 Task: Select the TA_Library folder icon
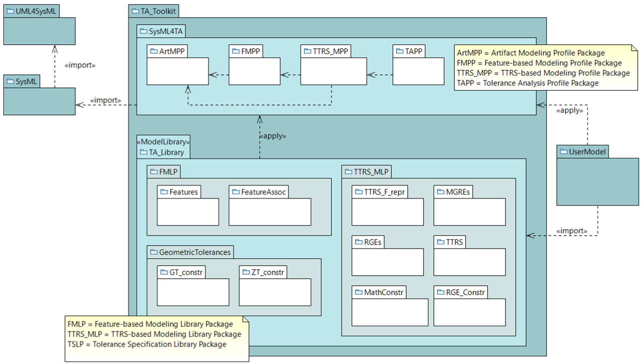tap(143, 152)
